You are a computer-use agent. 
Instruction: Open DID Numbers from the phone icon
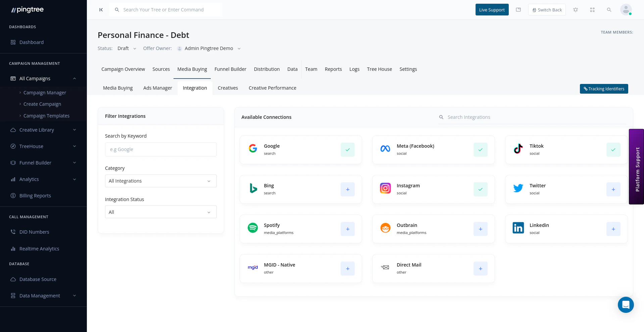(12, 232)
